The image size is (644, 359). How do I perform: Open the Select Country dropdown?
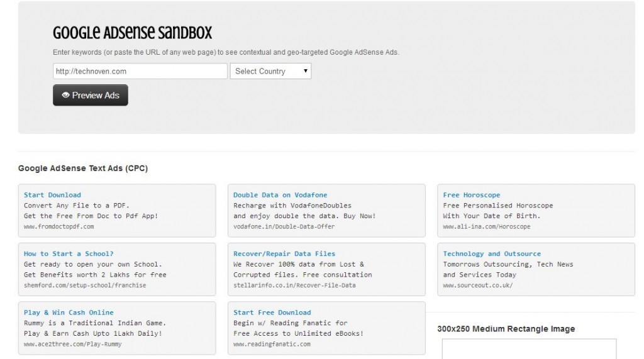click(270, 71)
